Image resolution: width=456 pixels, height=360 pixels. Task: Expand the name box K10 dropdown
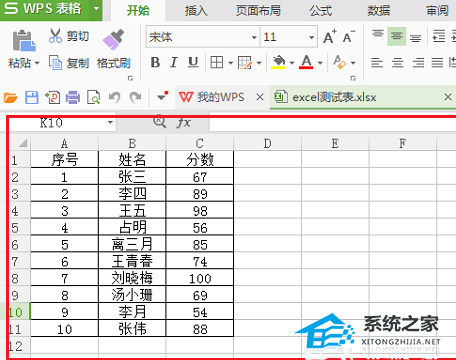click(110, 123)
